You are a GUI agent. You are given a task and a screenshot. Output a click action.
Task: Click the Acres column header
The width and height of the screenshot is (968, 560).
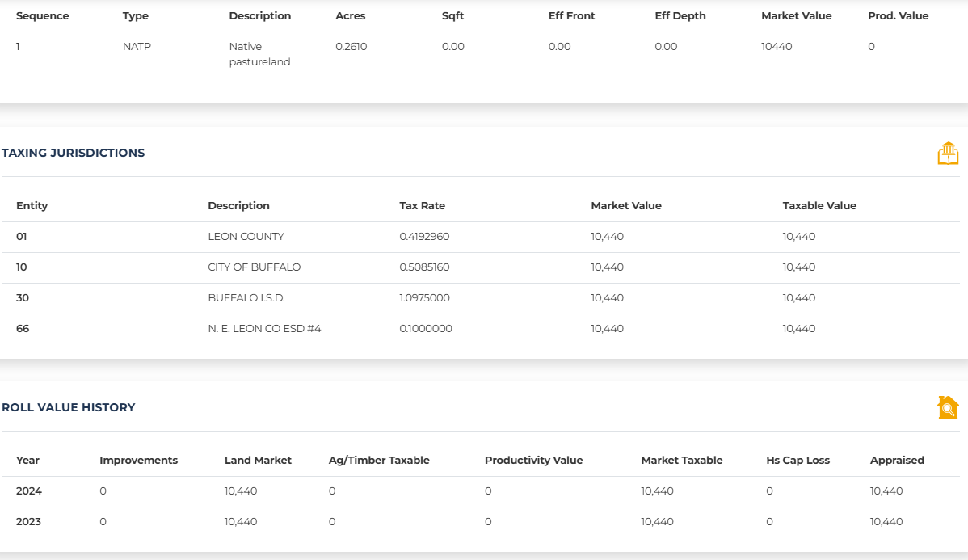click(350, 16)
